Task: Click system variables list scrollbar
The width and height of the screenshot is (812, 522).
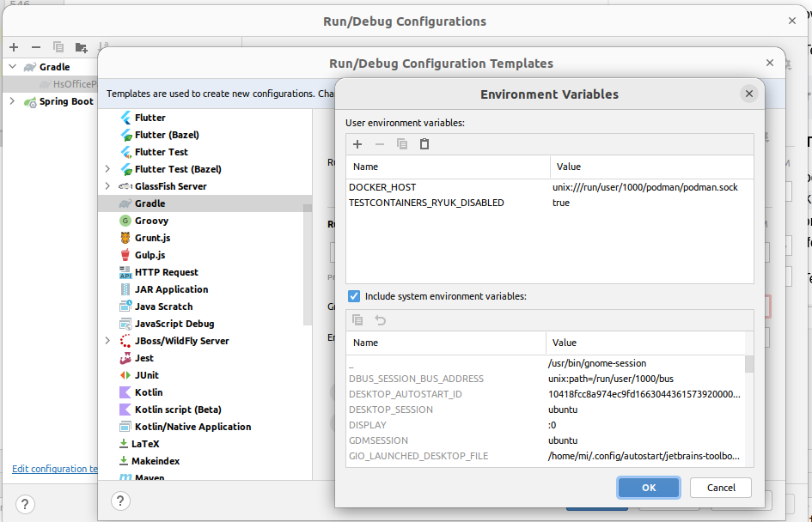Action: click(749, 364)
